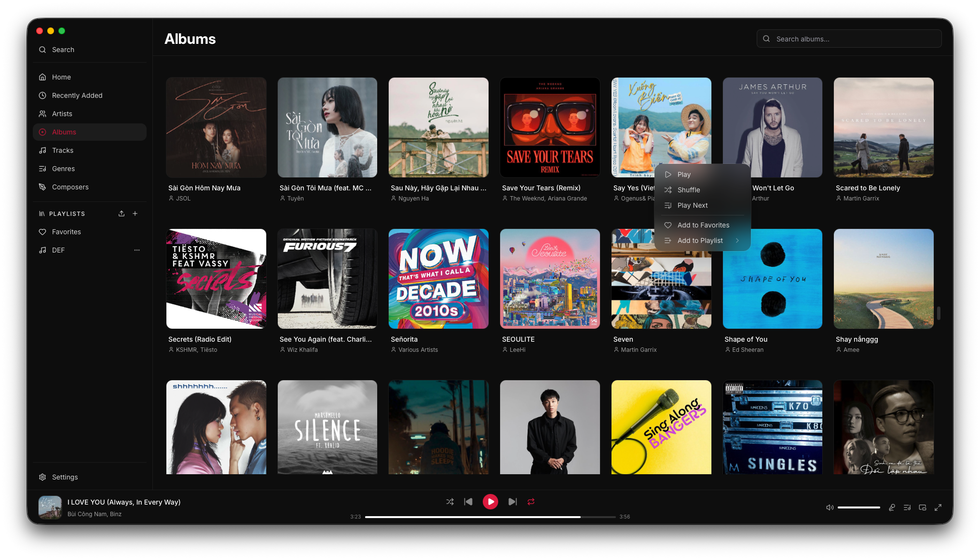Viewport: 980px width, 560px height.
Task: Seek within the track progress bar
Action: (x=490, y=517)
